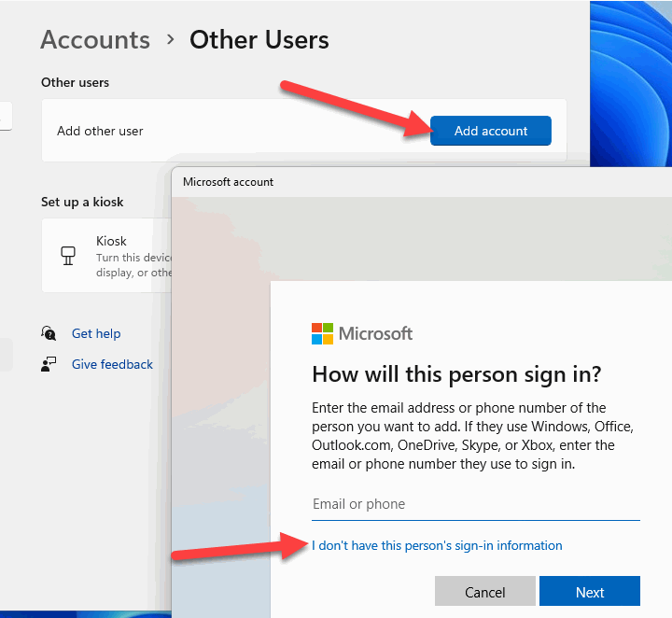Click the "Other users" section heading

tap(75, 82)
